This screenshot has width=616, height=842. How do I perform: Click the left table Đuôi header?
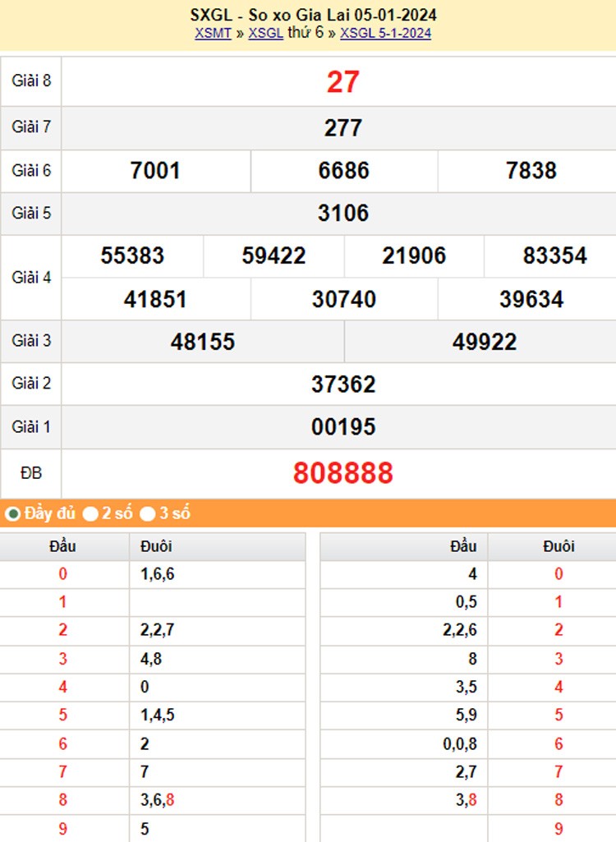pyautogui.click(x=156, y=546)
